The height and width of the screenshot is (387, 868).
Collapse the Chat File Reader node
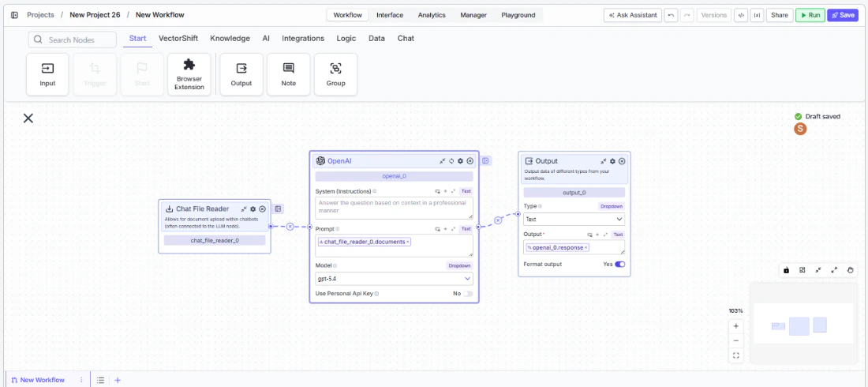click(244, 209)
